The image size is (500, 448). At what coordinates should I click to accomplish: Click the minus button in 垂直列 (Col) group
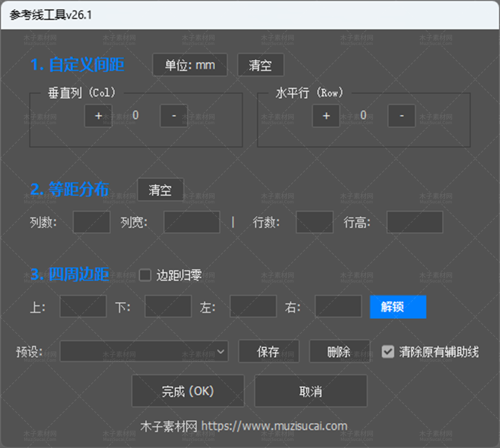pos(174,116)
